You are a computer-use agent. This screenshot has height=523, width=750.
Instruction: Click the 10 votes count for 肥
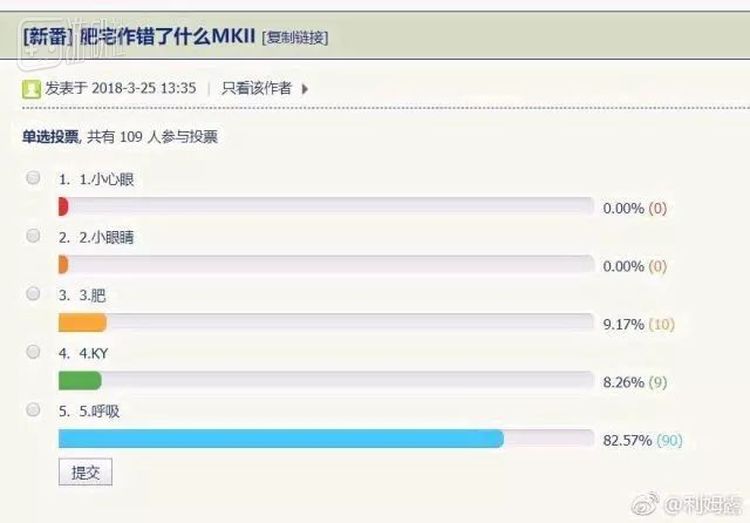[662, 324]
